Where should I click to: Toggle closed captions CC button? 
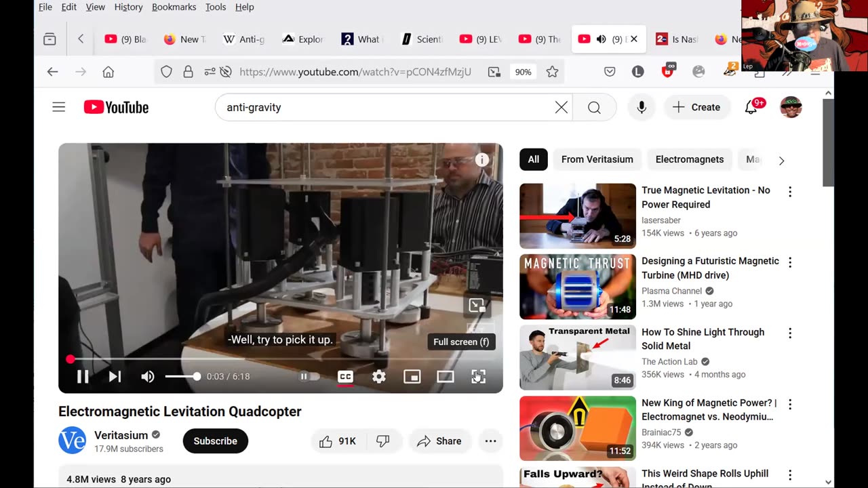point(345,377)
